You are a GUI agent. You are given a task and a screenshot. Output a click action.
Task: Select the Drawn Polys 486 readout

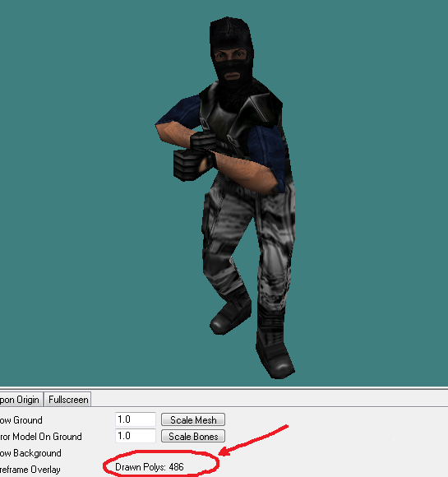(150, 466)
